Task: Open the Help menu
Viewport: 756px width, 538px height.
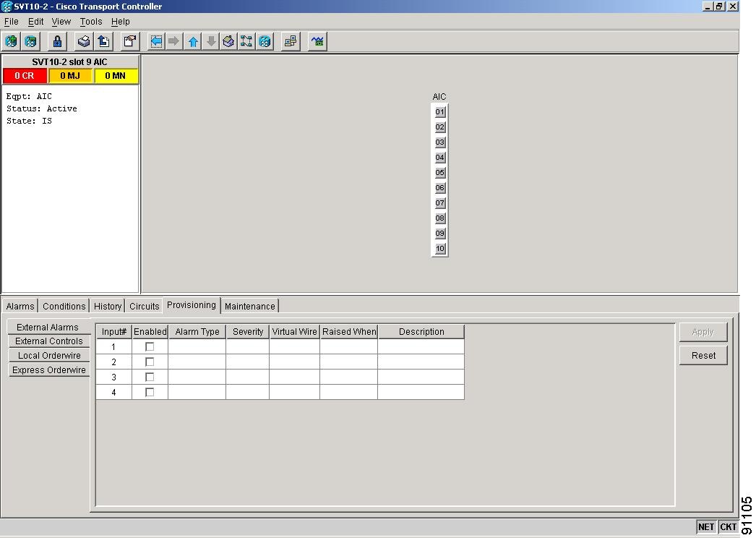Action: pyautogui.click(x=121, y=22)
